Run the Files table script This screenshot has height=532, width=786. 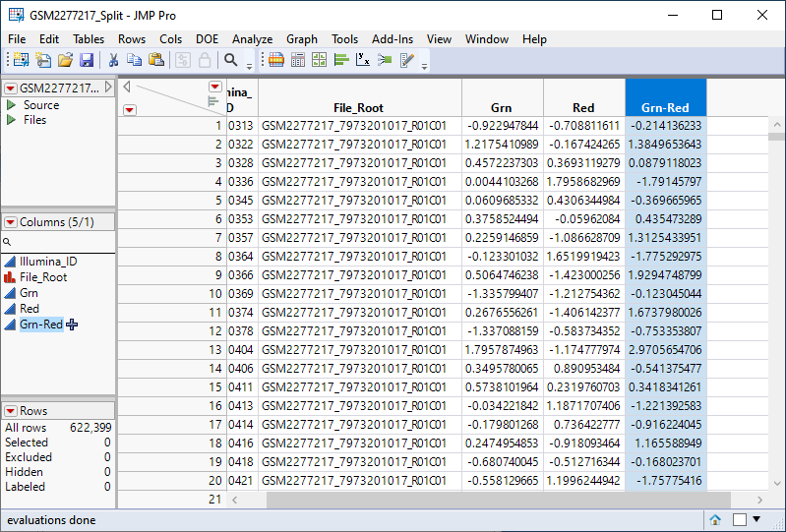point(11,120)
